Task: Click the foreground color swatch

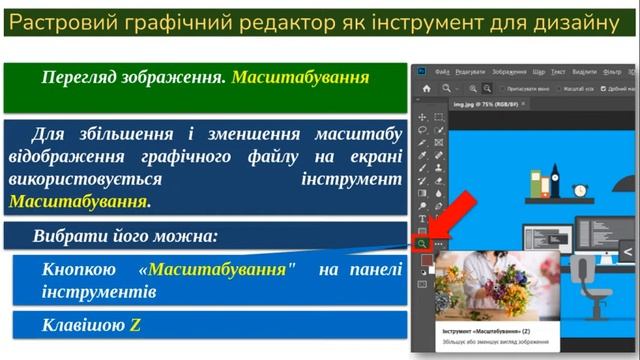Action: pos(426,260)
